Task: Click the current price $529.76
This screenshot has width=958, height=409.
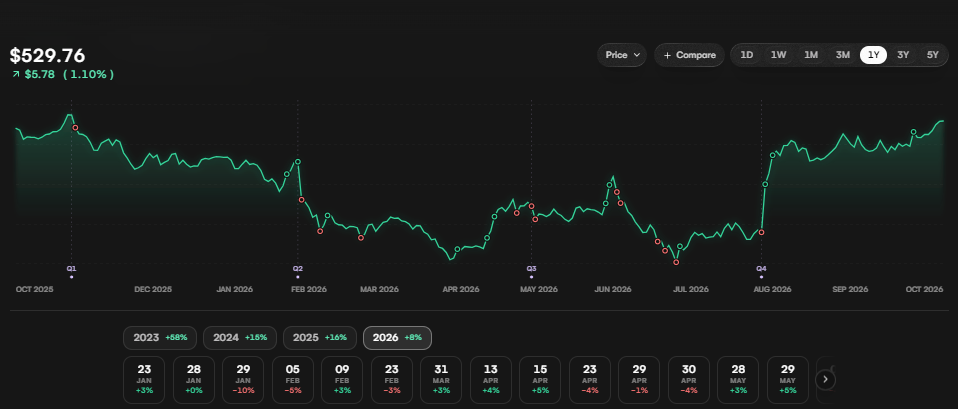Action: pyautogui.click(x=48, y=56)
